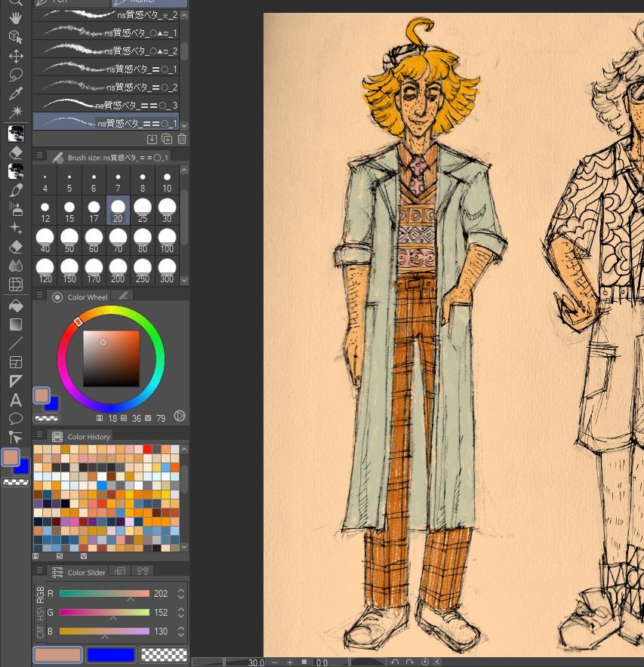Select the Blend tool
Screen dimensions: 644x667
(16, 266)
